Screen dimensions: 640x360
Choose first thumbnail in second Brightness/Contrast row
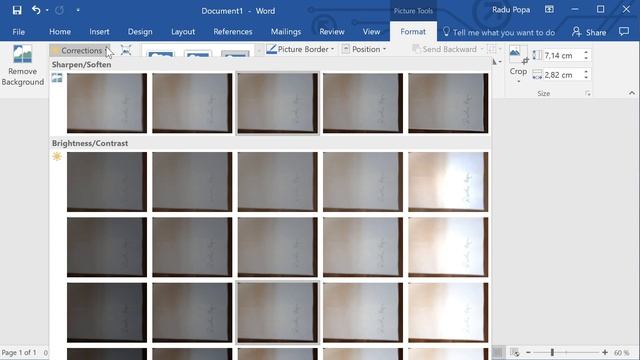click(107, 247)
